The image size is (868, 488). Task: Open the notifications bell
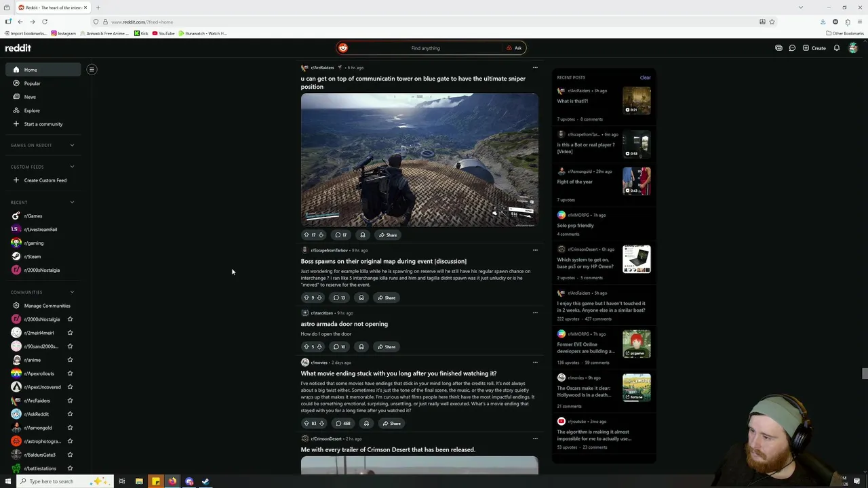coord(837,48)
